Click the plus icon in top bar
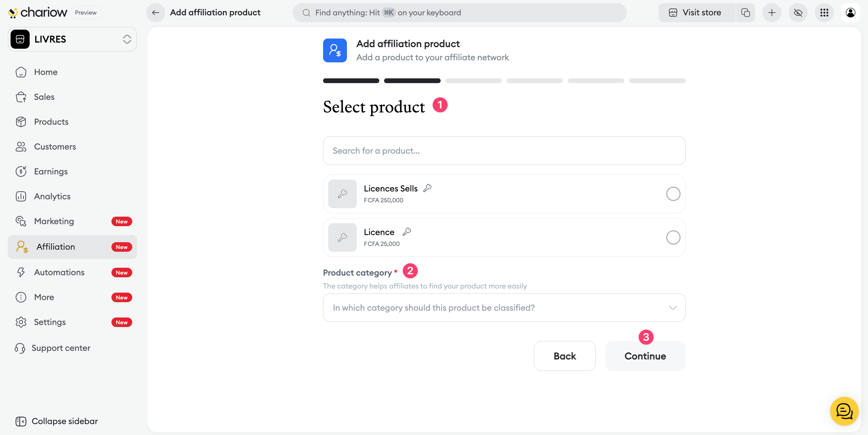This screenshot has width=868, height=435. coord(772,13)
